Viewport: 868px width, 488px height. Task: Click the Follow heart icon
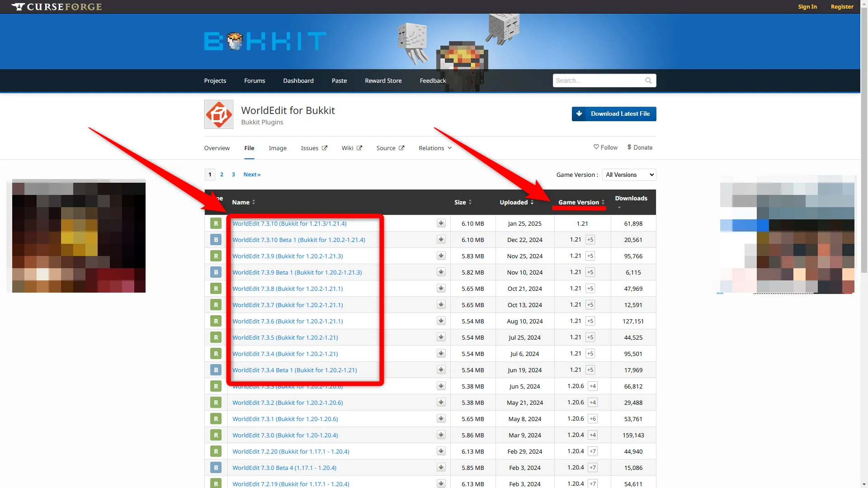pos(596,147)
